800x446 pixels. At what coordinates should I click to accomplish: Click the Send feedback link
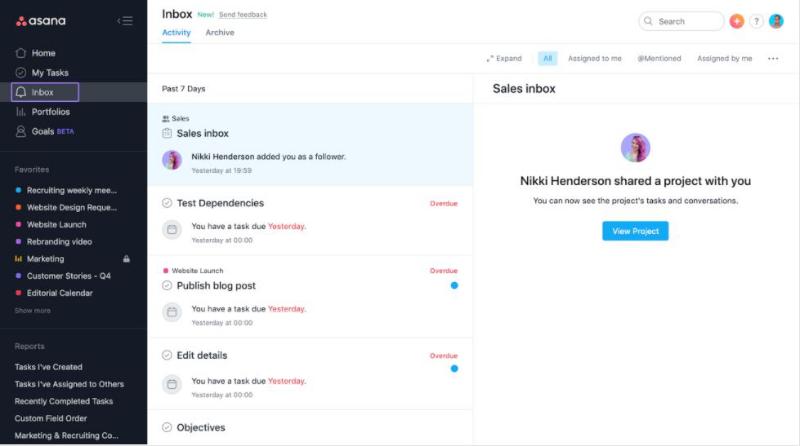tap(243, 15)
